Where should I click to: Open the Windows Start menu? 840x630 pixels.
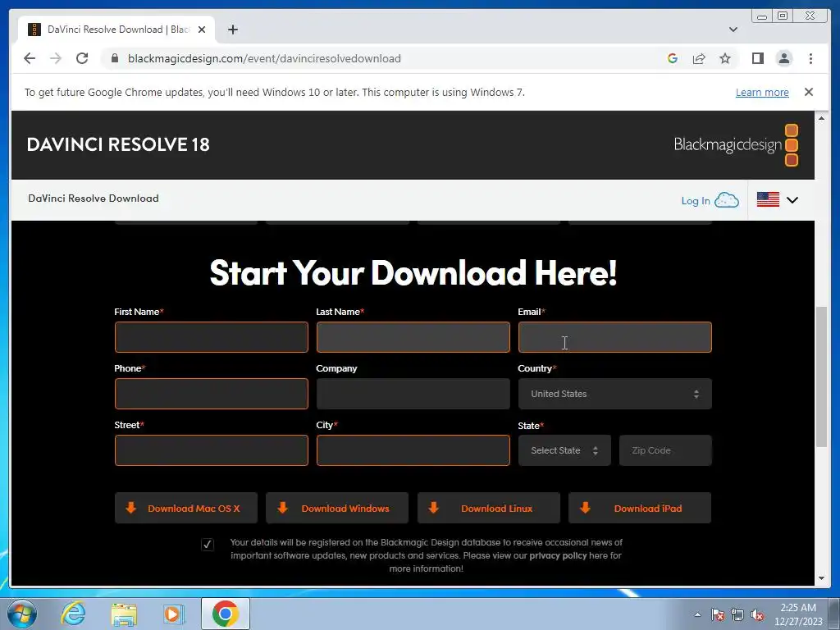point(22,614)
